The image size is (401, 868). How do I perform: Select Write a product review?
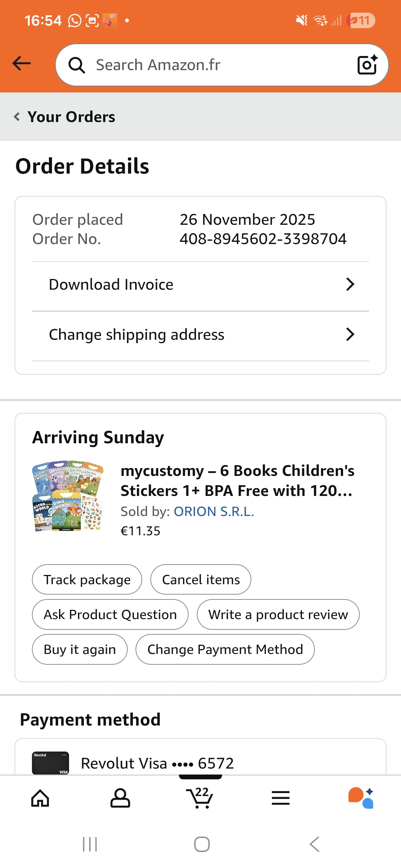278,614
